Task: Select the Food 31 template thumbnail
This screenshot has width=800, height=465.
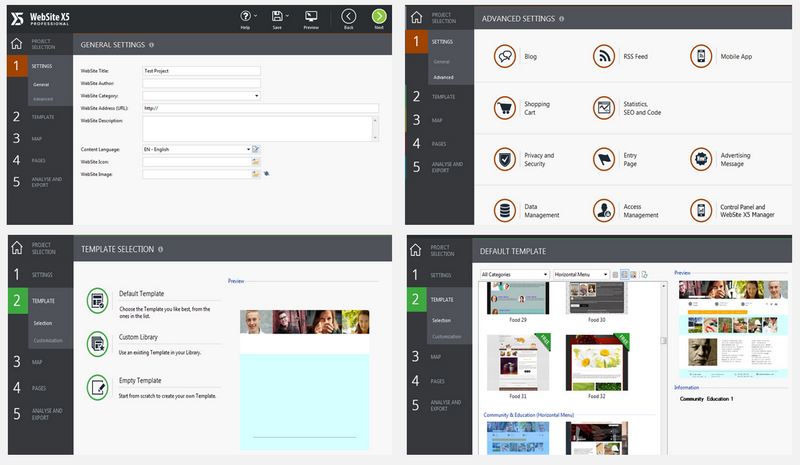Action: (518, 363)
